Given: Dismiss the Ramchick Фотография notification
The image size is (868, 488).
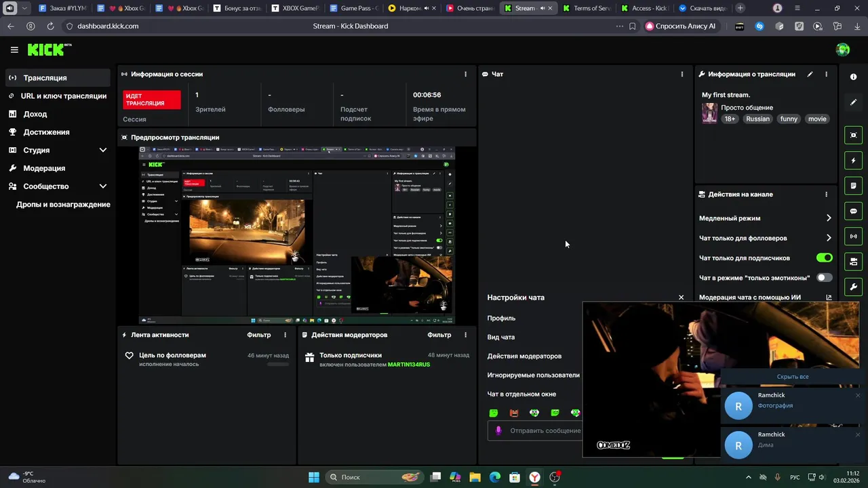Looking at the screenshot, I should (858, 395).
